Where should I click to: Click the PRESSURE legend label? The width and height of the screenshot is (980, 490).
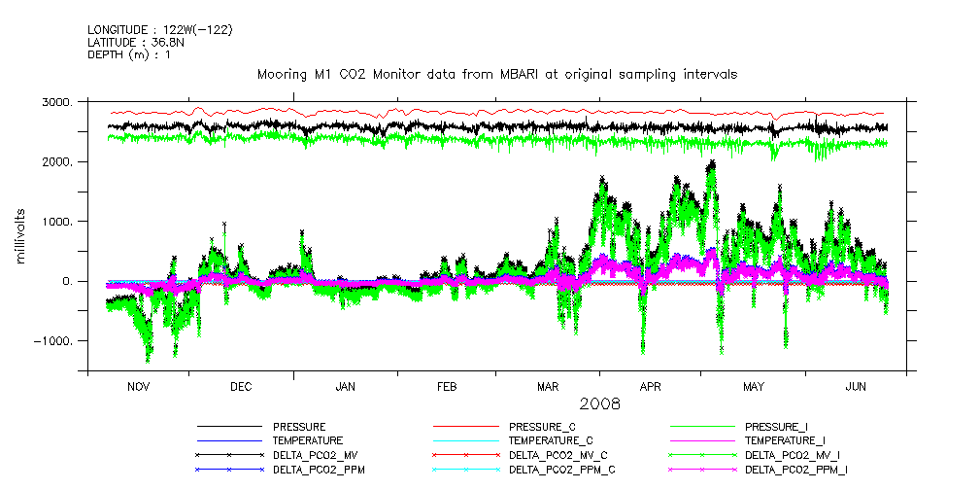pos(299,427)
